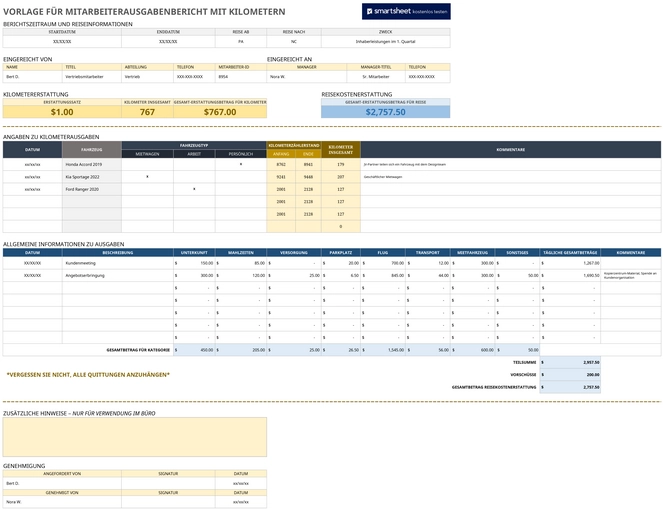Screen dimensions: 663x510
Task: Click the ENDDATUM column header
Action: (168, 32)
